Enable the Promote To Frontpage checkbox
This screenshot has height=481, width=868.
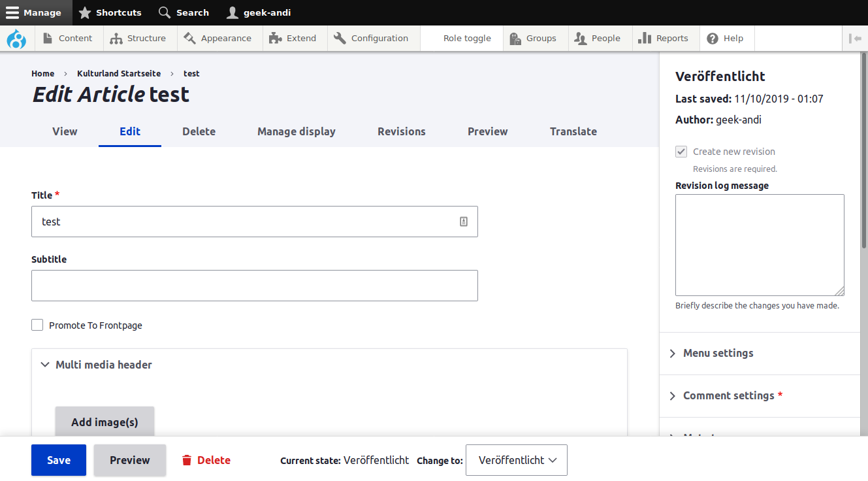(37, 325)
